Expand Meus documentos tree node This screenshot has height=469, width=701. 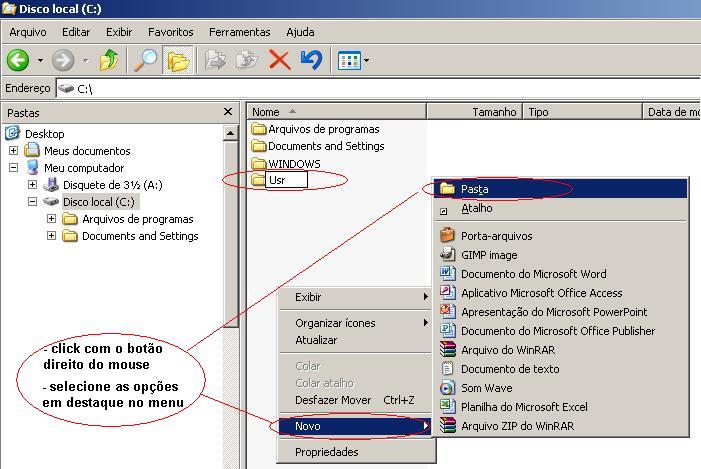pos(14,151)
